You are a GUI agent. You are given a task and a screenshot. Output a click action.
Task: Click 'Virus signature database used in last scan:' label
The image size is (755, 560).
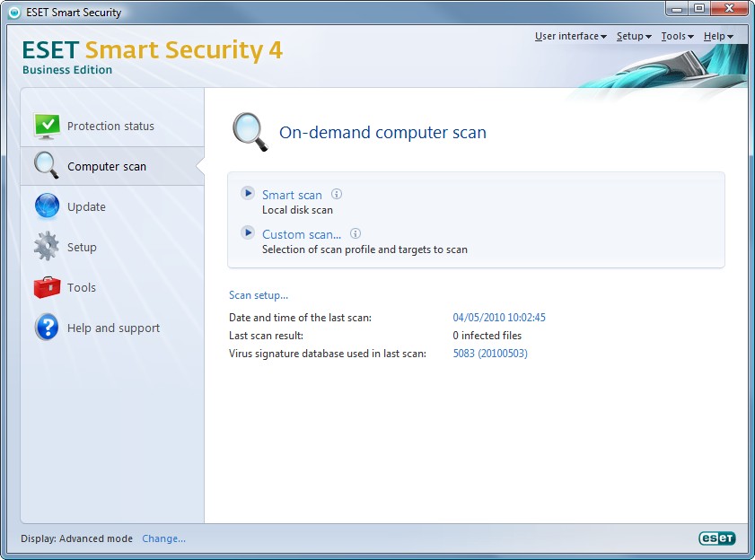pos(328,354)
